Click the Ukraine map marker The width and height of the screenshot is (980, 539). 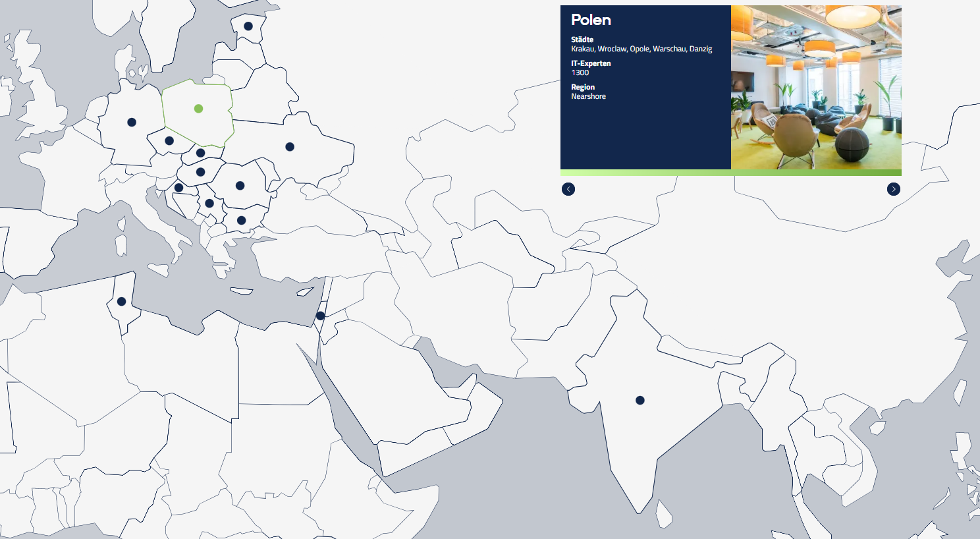click(x=290, y=147)
